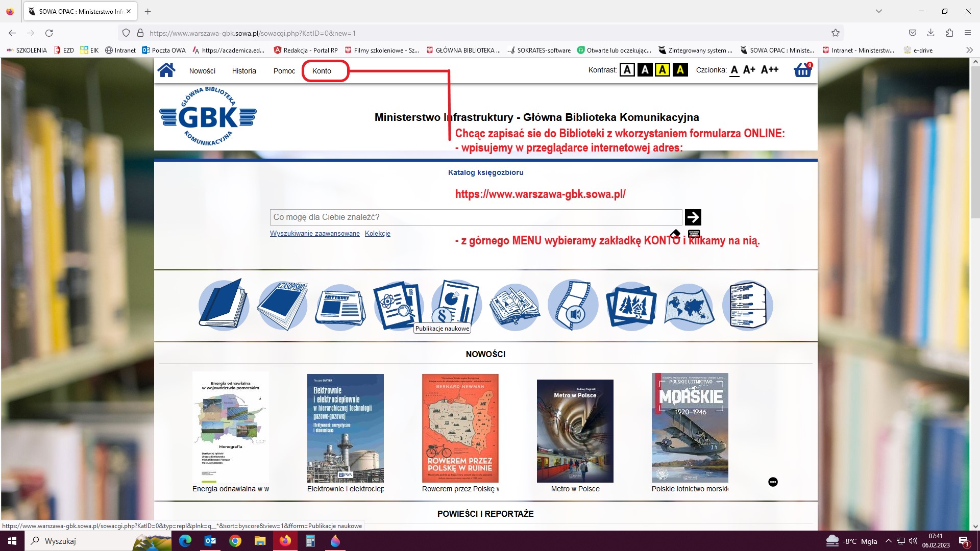This screenshot has height=551, width=980.
Task: Expand hidden bookmarks chevron in toolbar
Action: coord(969,50)
